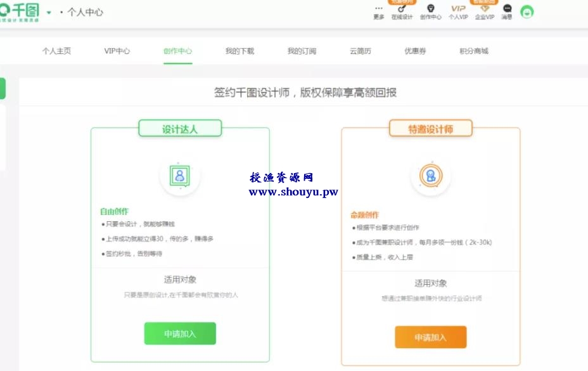Open 消息 messages icon
The image size is (588, 371).
(507, 12)
